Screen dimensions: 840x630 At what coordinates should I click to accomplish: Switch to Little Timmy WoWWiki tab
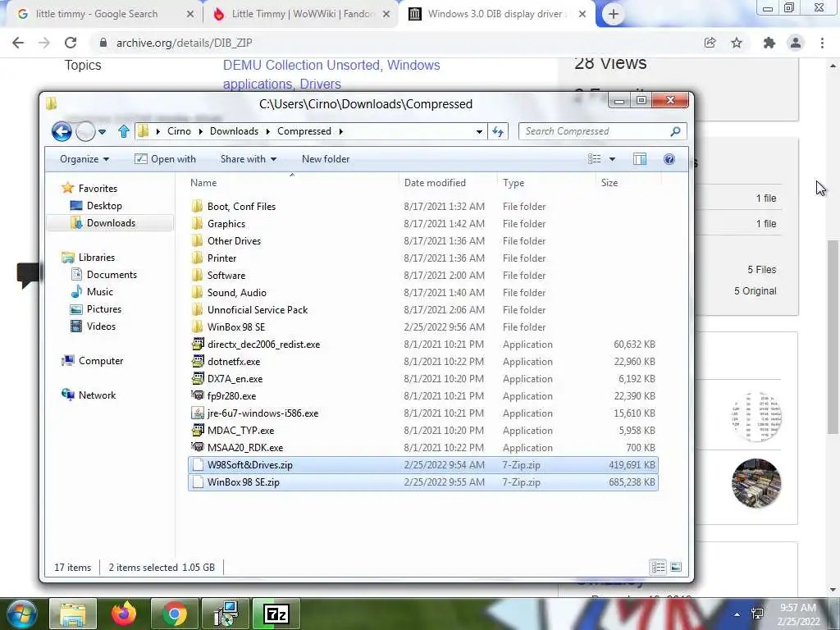click(302, 14)
